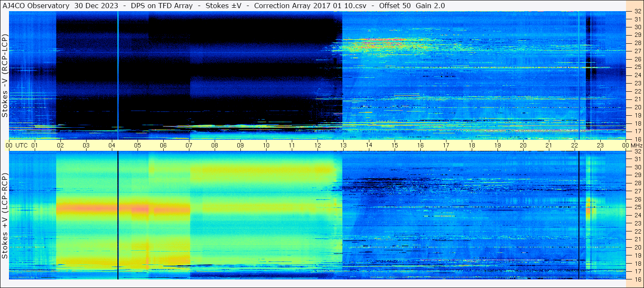Select the 17 hour tick label on time axis
Viewport: 644px width, 288px height.
(x=446, y=145)
